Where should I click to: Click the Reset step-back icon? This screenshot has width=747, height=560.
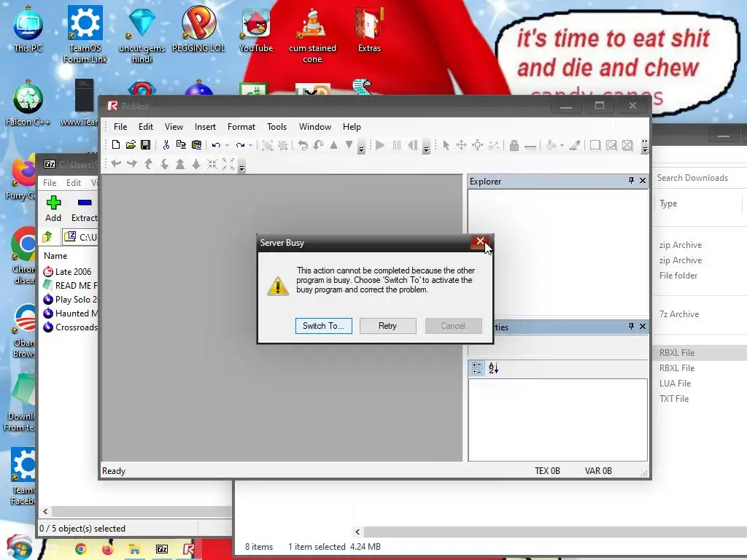pos(413,145)
